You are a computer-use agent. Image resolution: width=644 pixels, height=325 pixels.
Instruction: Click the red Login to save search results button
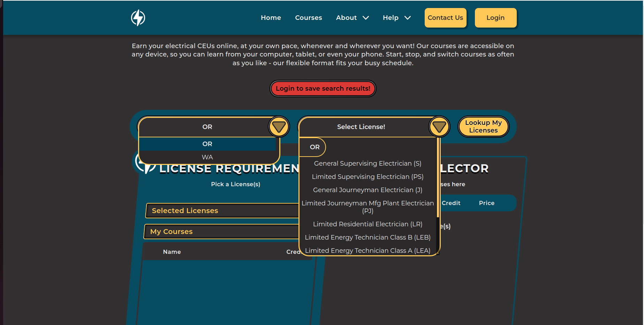[x=323, y=89]
